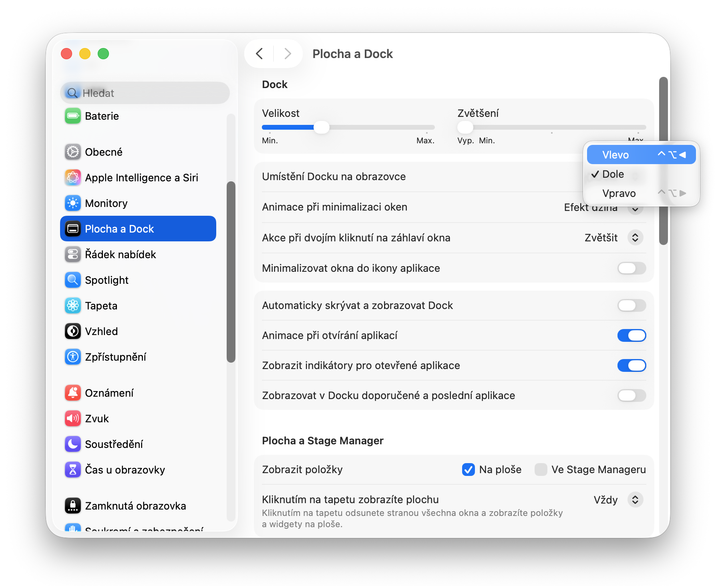Check the Ve Stage Manageru checkbox
The height and width of the screenshot is (586, 728).
541,470
